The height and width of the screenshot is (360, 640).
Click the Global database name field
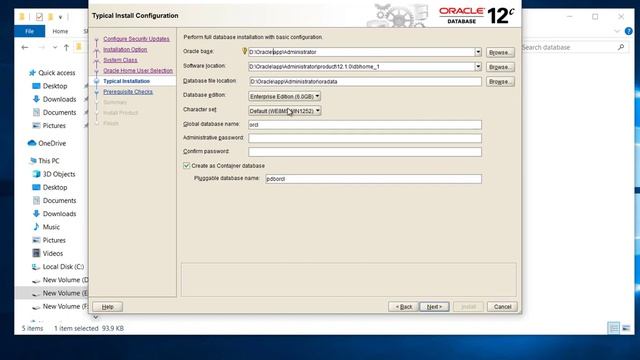tap(365, 125)
